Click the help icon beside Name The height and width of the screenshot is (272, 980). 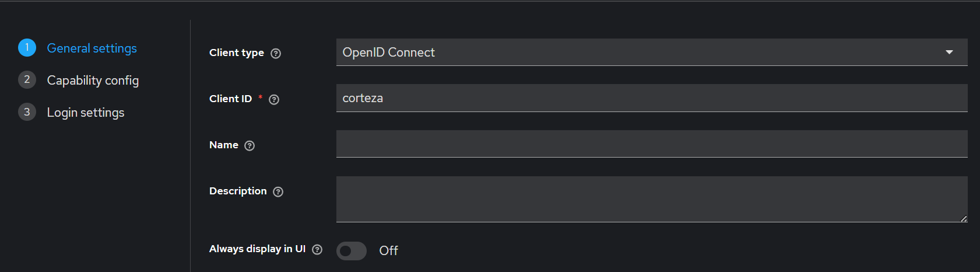pos(250,145)
